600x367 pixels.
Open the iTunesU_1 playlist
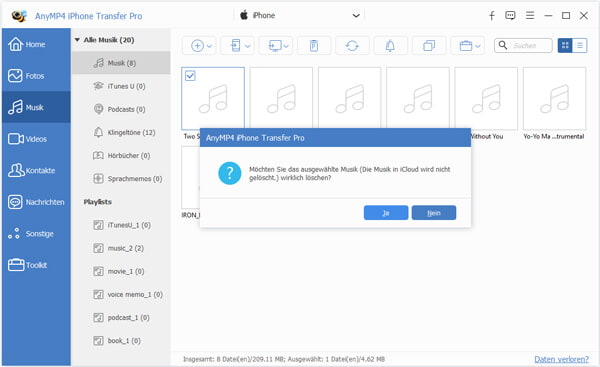pyautogui.click(x=121, y=225)
